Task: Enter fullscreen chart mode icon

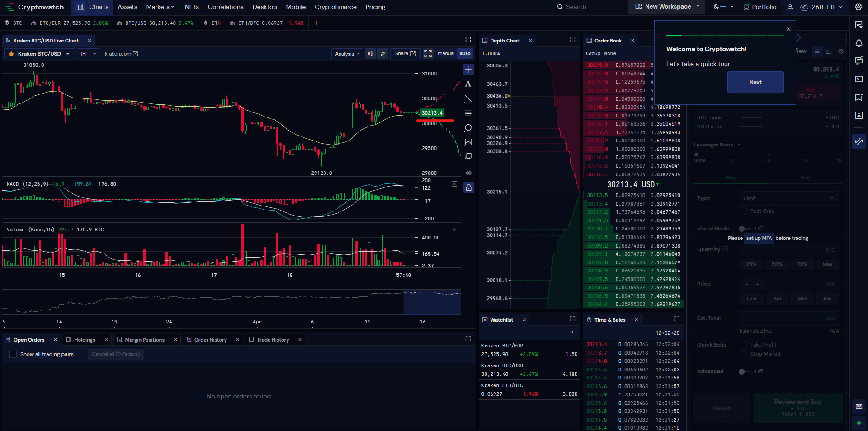Action: tap(428, 54)
